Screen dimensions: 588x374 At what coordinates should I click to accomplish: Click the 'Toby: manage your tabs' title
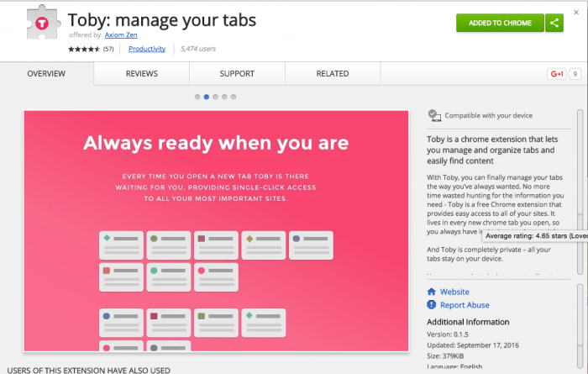[x=162, y=20]
